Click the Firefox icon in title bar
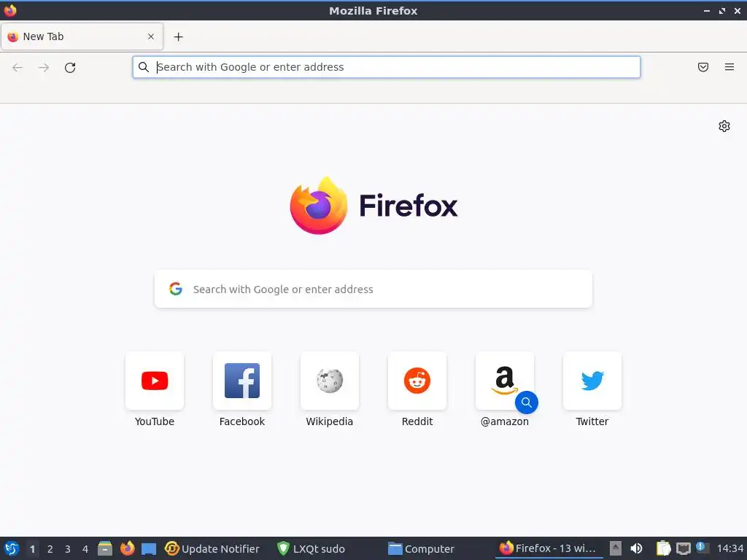 [10, 10]
